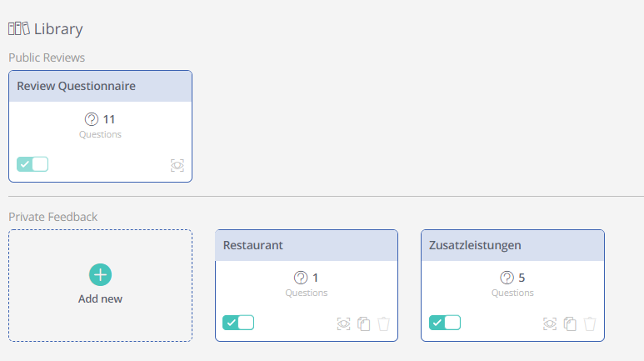Click the green plus Add new icon
The height and width of the screenshot is (361, 644).
[x=100, y=274]
